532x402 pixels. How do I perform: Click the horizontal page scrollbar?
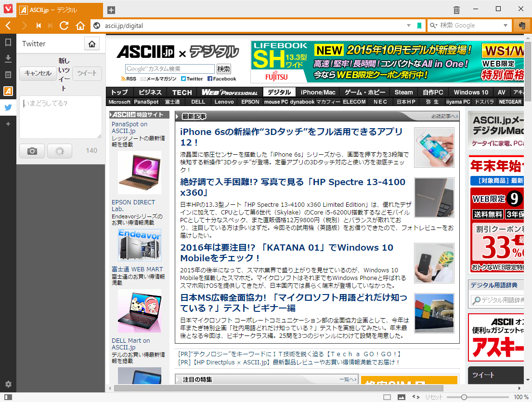(278, 388)
